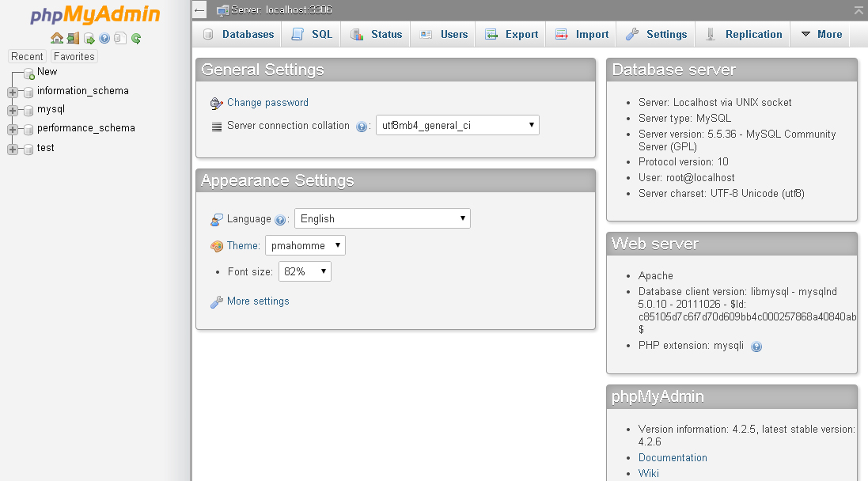Open the Export tab
The width and height of the screenshot is (868, 481).
(511, 34)
